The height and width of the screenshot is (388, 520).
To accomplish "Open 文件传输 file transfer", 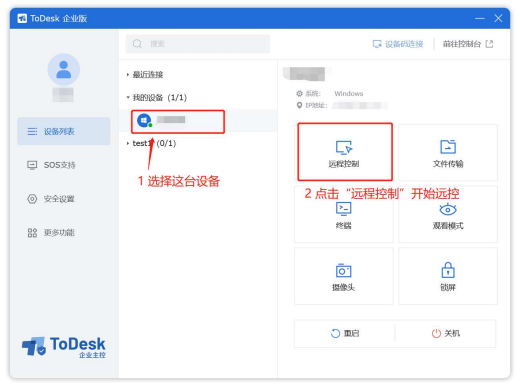I will [x=448, y=152].
